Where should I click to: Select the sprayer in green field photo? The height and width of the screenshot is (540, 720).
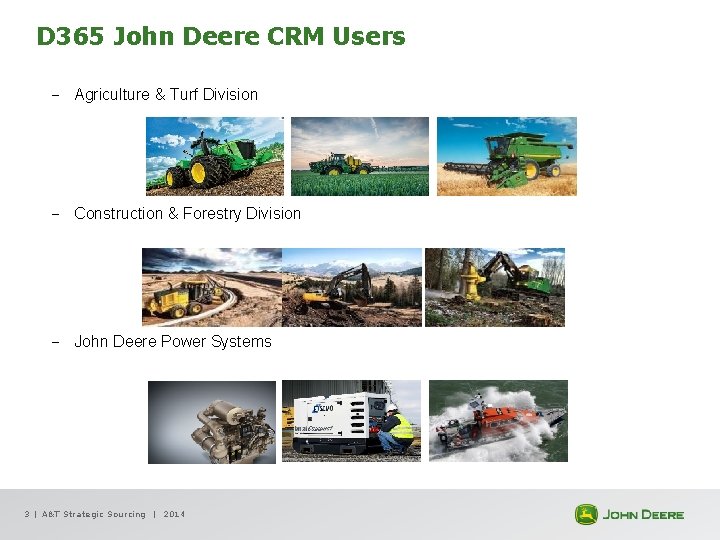tap(360, 156)
